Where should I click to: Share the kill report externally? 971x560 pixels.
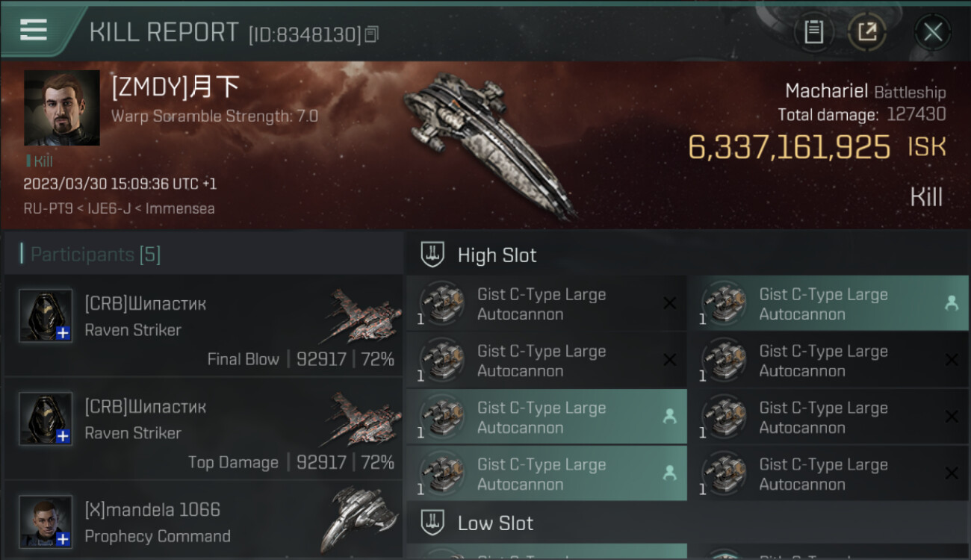tap(866, 32)
